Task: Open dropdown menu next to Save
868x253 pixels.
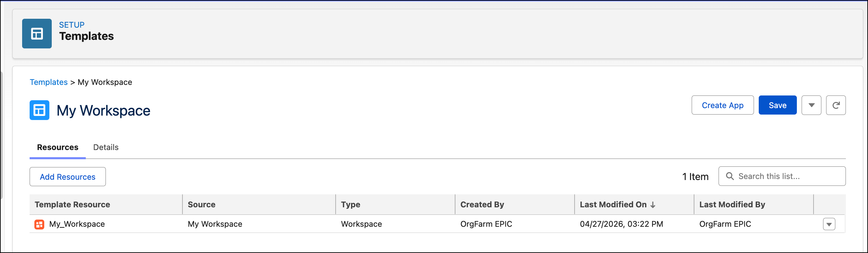Action: coord(811,105)
